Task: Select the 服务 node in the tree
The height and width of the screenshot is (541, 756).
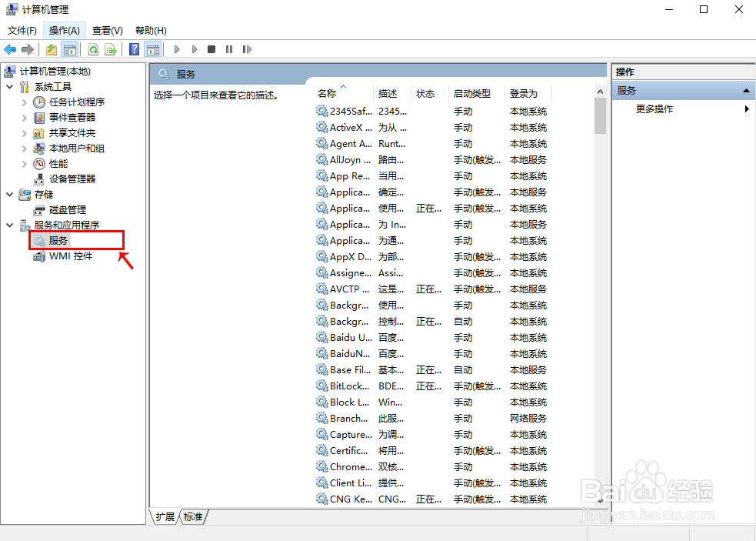Action: (x=58, y=240)
